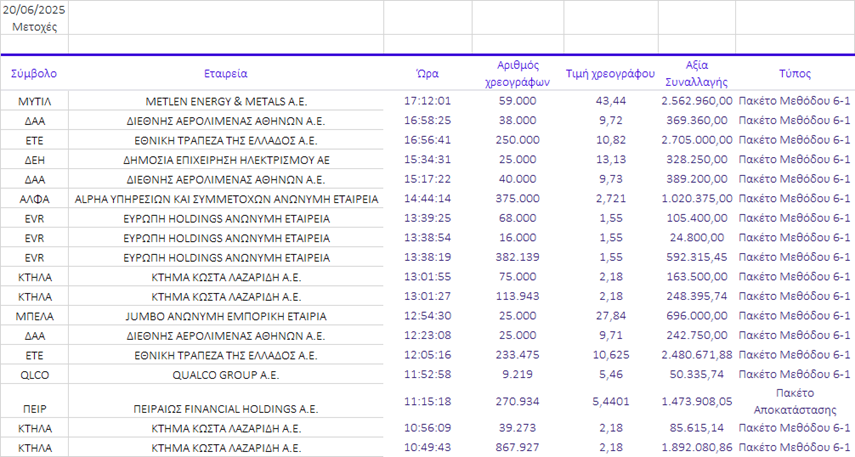Select the price cell 9,71
This screenshot has height=457, width=855.
pyautogui.click(x=610, y=335)
